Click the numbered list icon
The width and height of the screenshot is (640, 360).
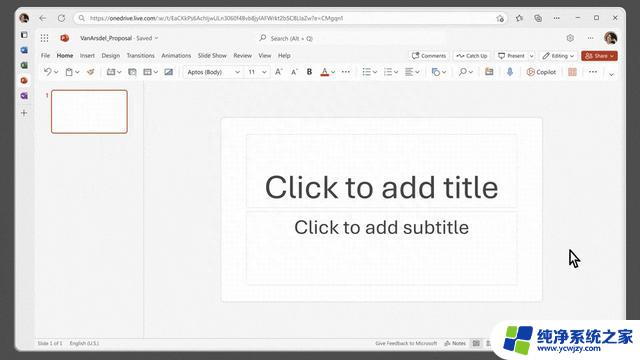pyautogui.click(x=388, y=72)
